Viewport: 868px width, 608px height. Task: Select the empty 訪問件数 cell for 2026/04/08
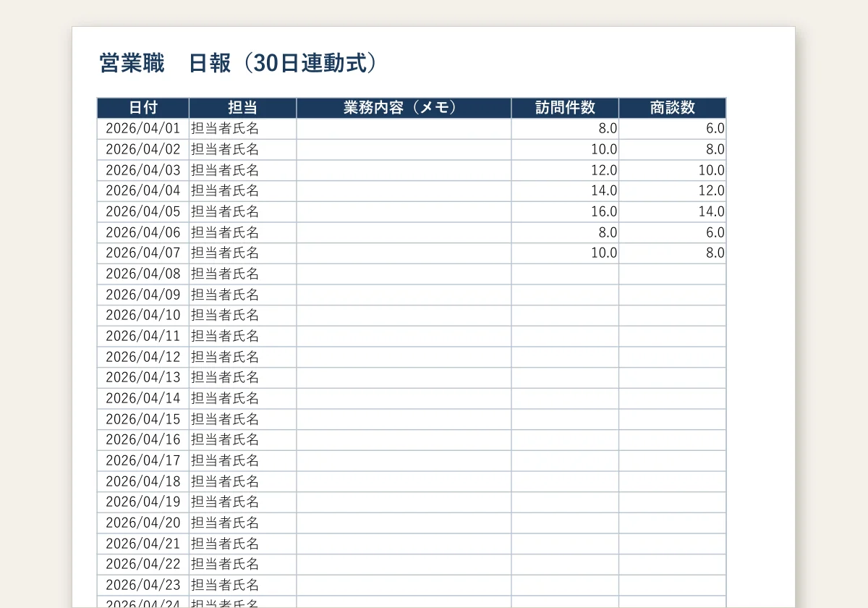pyautogui.click(x=566, y=274)
